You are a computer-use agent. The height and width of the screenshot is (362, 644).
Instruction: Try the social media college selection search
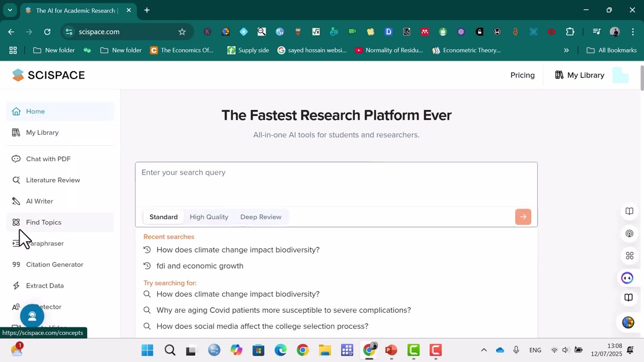(x=262, y=326)
